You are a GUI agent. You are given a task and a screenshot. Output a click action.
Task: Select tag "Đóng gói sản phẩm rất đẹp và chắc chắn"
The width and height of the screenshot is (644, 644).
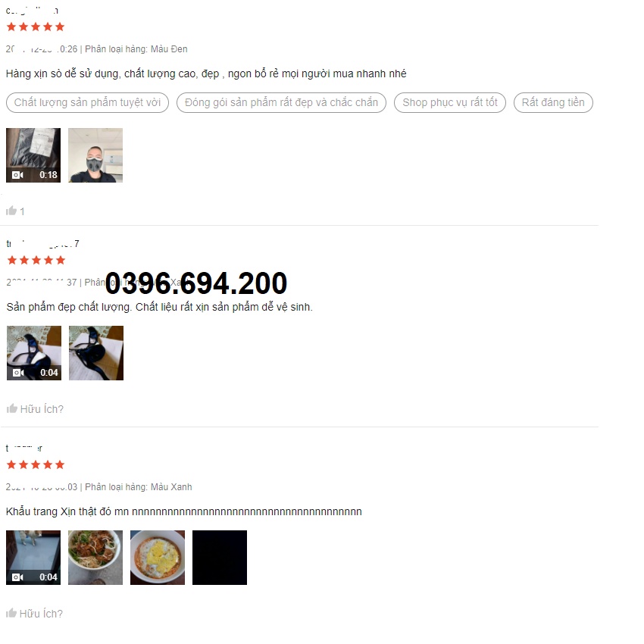[281, 102]
